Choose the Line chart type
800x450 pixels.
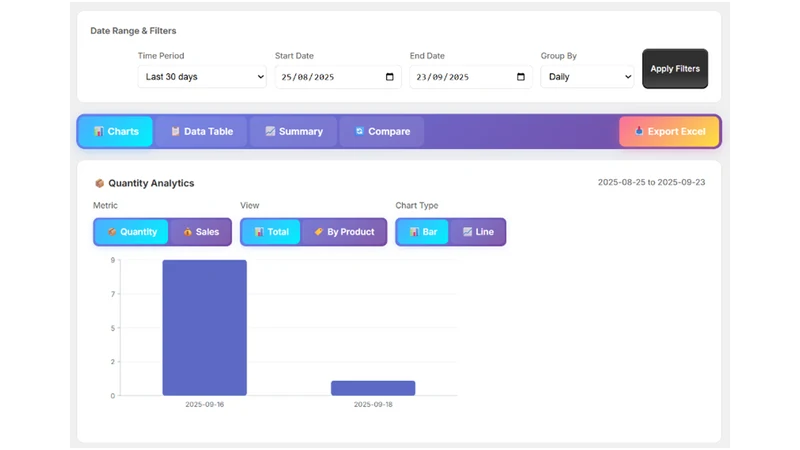(478, 232)
